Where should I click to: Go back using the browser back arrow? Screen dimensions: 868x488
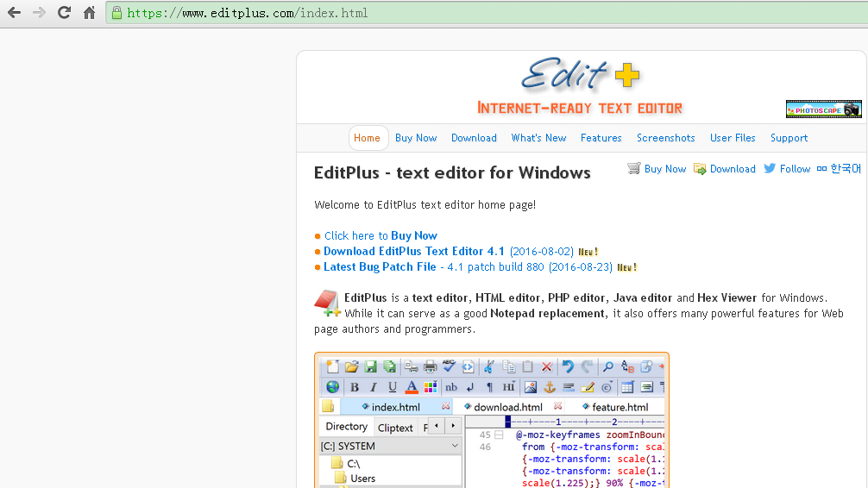click(x=15, y=12)
